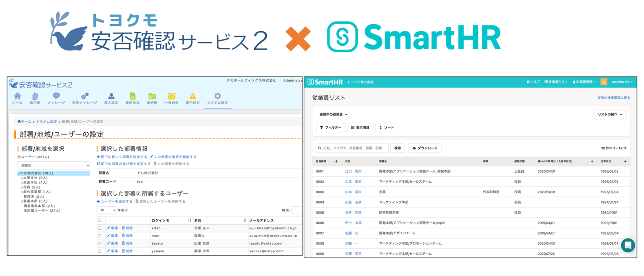Expand 大阪支社 (5人) tree node
Viewport: 644px width, 276px height.
[x=22, y=178]
